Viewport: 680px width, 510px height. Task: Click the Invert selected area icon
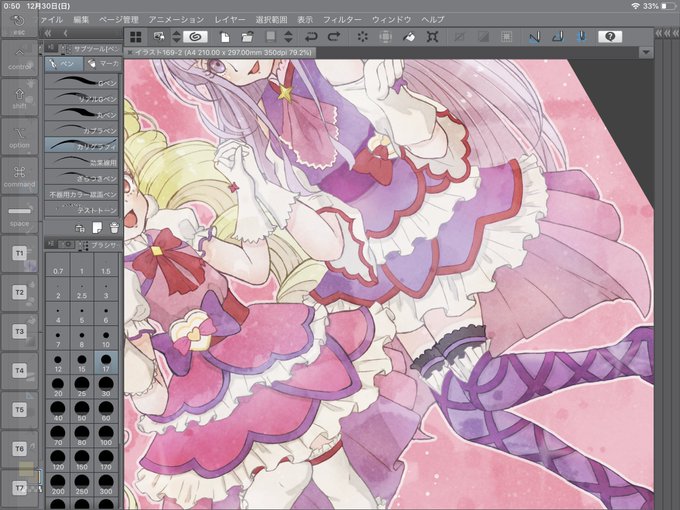pos(483,37)
